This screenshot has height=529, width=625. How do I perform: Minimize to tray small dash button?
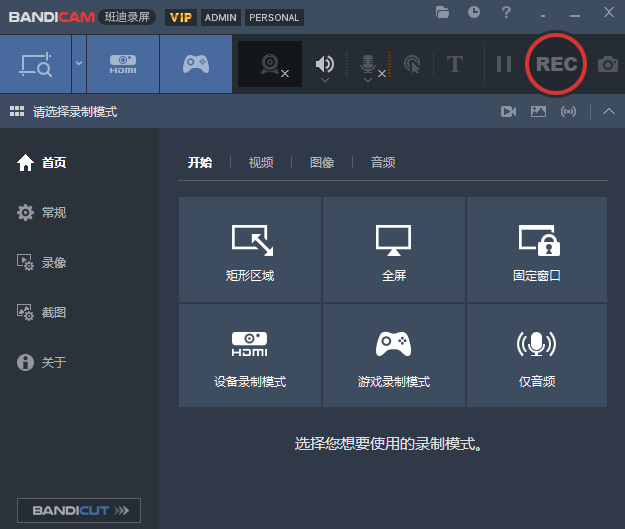tap(543, 16)
